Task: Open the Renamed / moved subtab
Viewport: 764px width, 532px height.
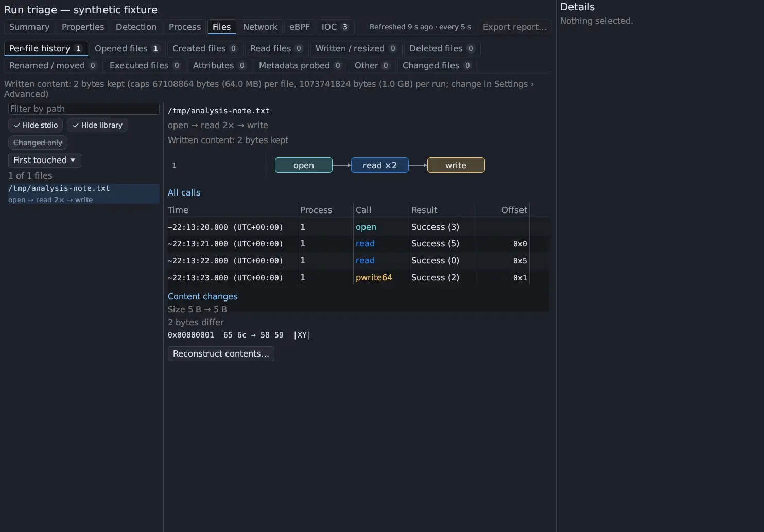Action: (x=53, y=65)
